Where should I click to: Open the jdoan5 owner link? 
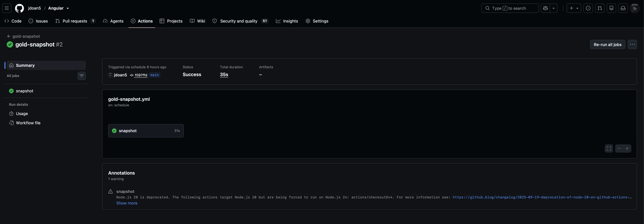pos(34,8)
